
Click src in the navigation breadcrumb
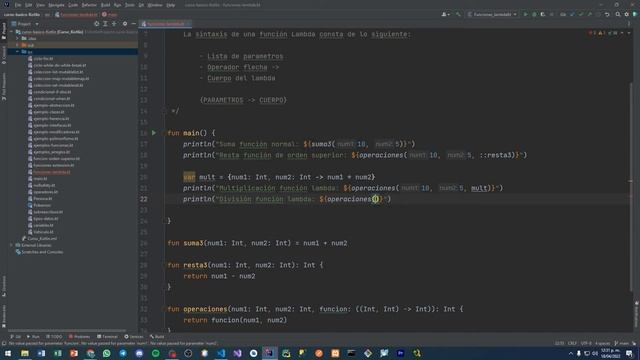point(47,14)
